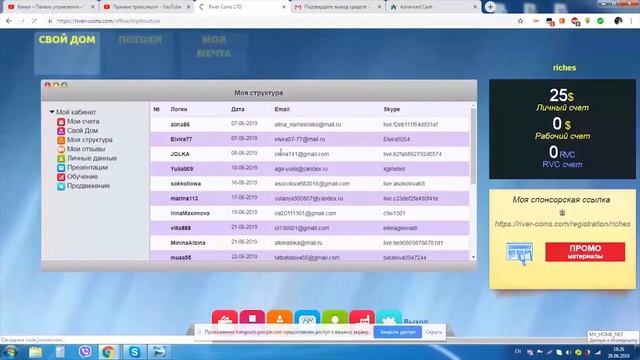Go back in browser
This screenshot has height=360, width=640.
[x=9, y=21]
